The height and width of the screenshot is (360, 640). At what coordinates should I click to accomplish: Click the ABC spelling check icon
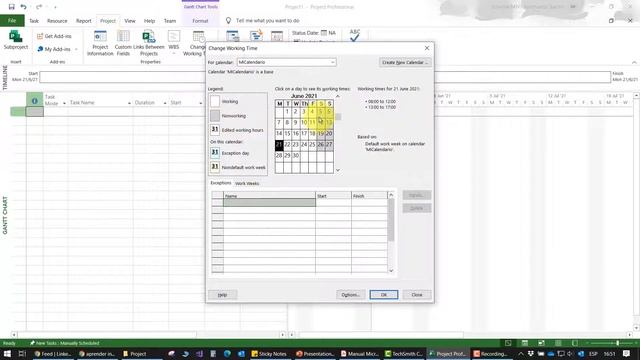[355, 36]
